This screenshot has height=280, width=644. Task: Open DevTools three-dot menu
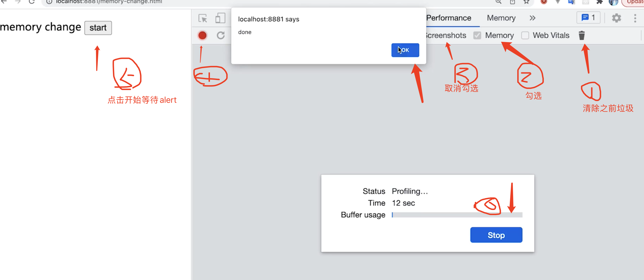(635, 18)
